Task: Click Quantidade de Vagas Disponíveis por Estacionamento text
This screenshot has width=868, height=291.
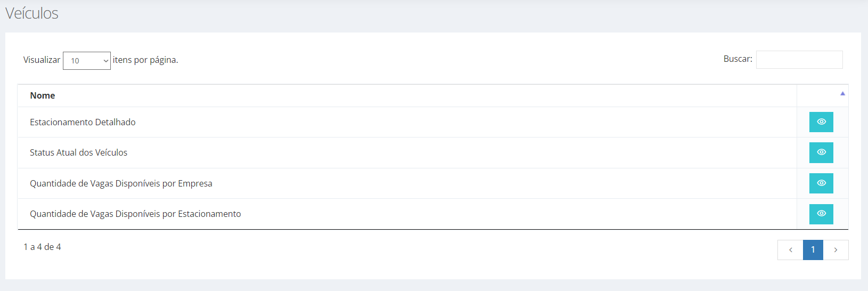Action: 135,214
